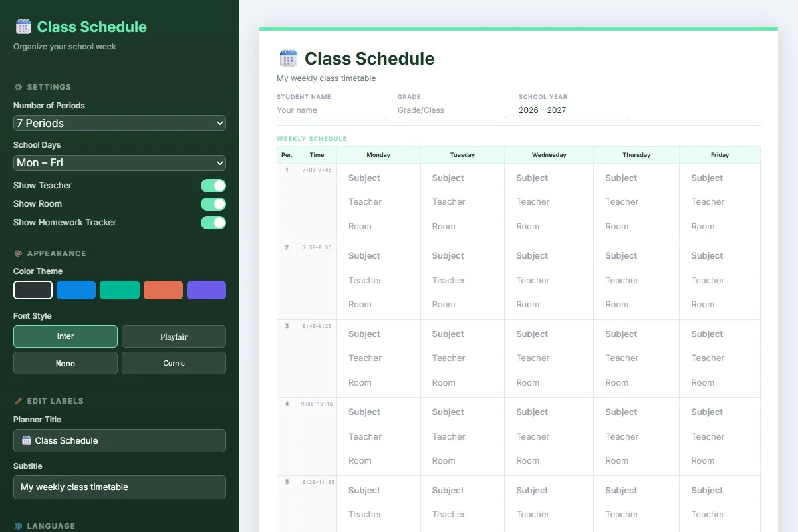Toggle the Show Teacher switch

point(213,186)
